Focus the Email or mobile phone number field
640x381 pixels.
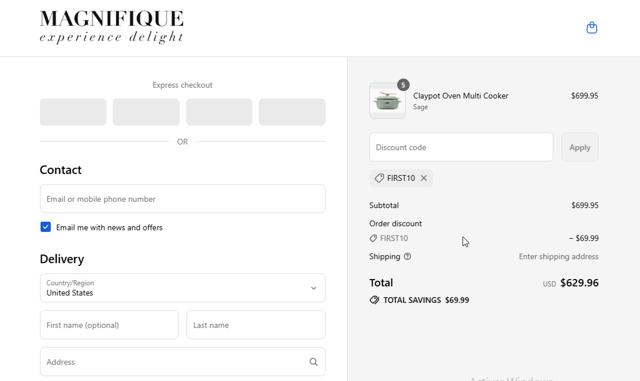coord(182,199)
